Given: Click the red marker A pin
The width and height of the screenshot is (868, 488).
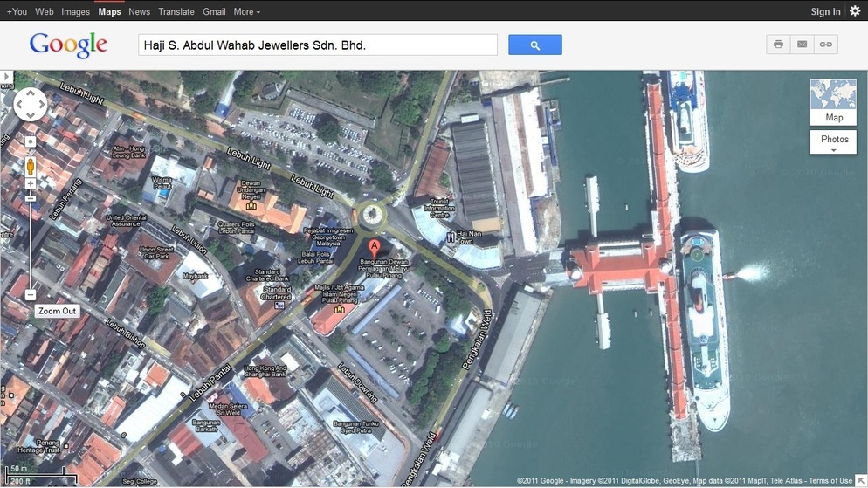Looking at the screenshot, I should [x=375, y=248].
